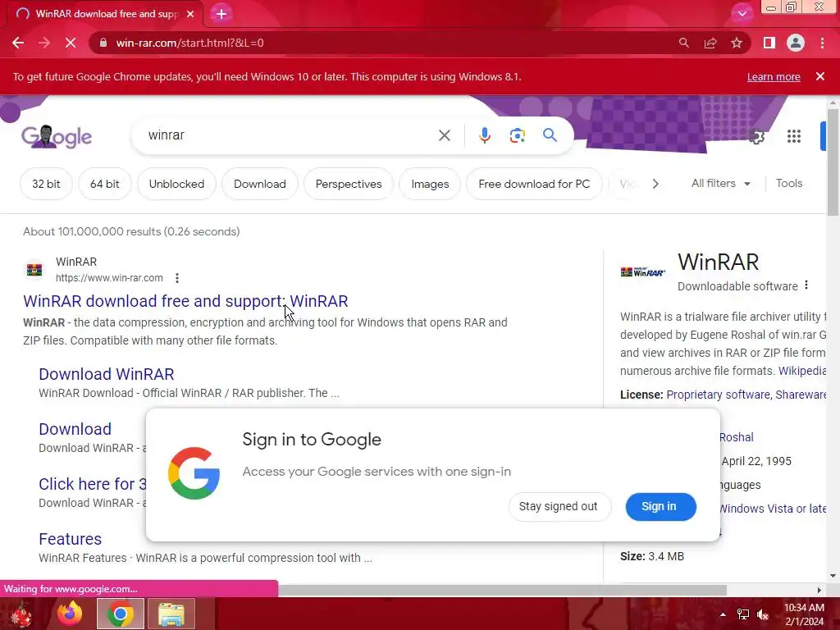Clear the search query
Screen dimensions: 840x630
(x=444, y=135)
